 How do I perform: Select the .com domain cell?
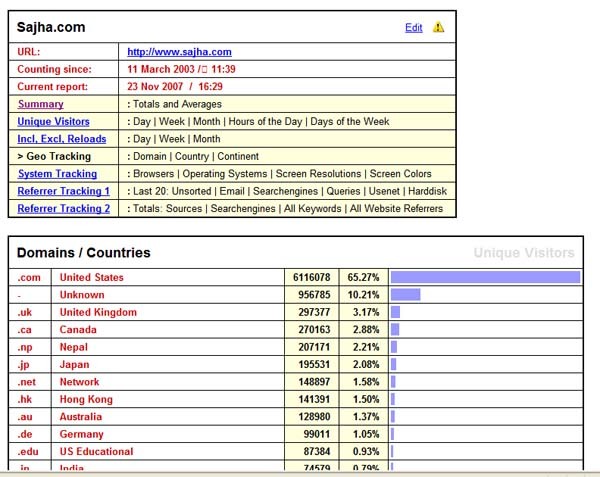pyautogui.click(x=30, y=278)
